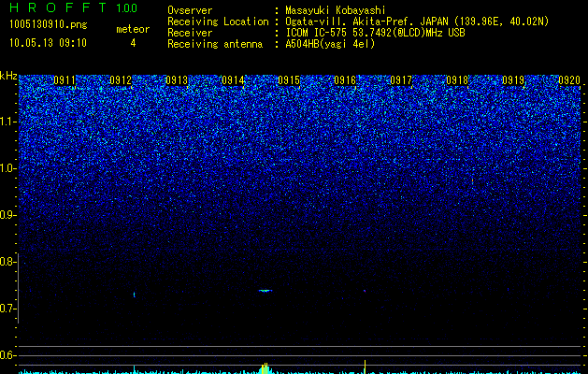
Task: Click the 0915 time marker
Action: [289, 80]
